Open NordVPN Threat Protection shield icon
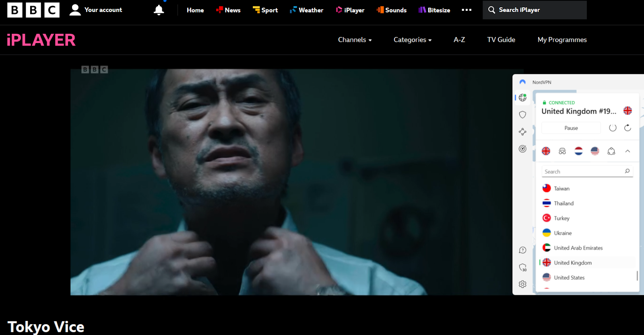 click(522, 115)
